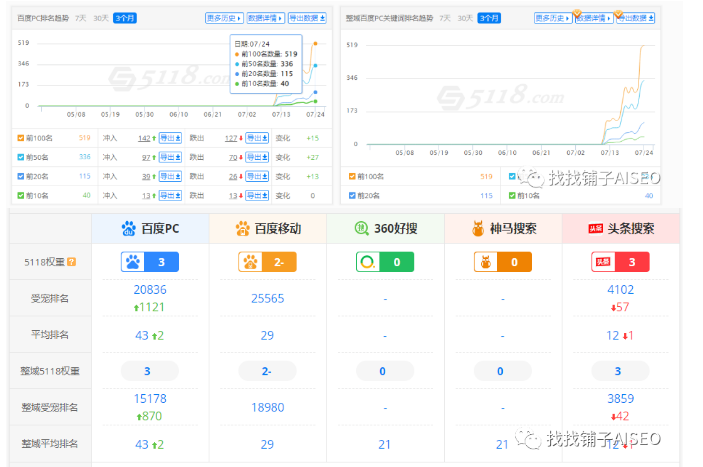Image resolution: width=703 pixels, height=467 pixels.
Task: Export 冲入 data for 前10名 row
Action: pos(170,196)
